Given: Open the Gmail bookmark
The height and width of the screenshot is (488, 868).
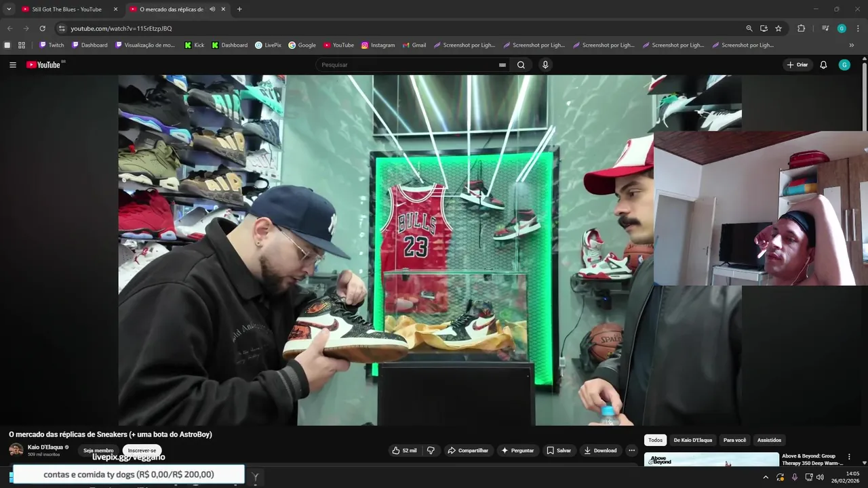Looking at the screenshot, I should (x=414, y=45).
